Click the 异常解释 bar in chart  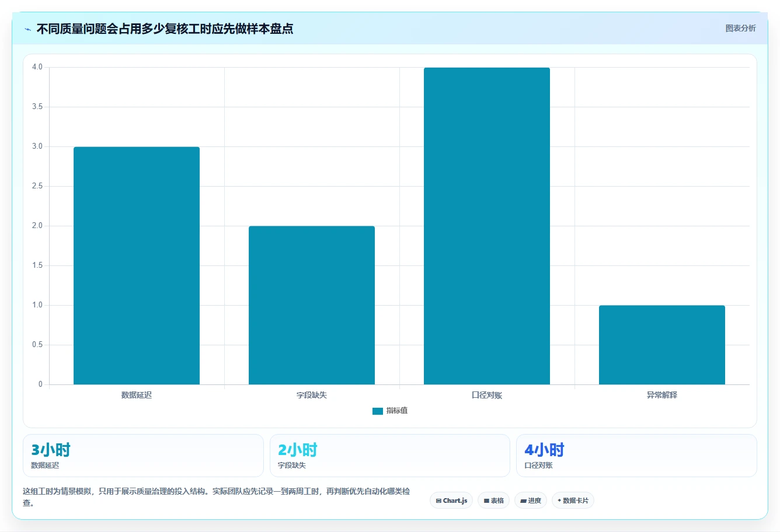[662, 345]
